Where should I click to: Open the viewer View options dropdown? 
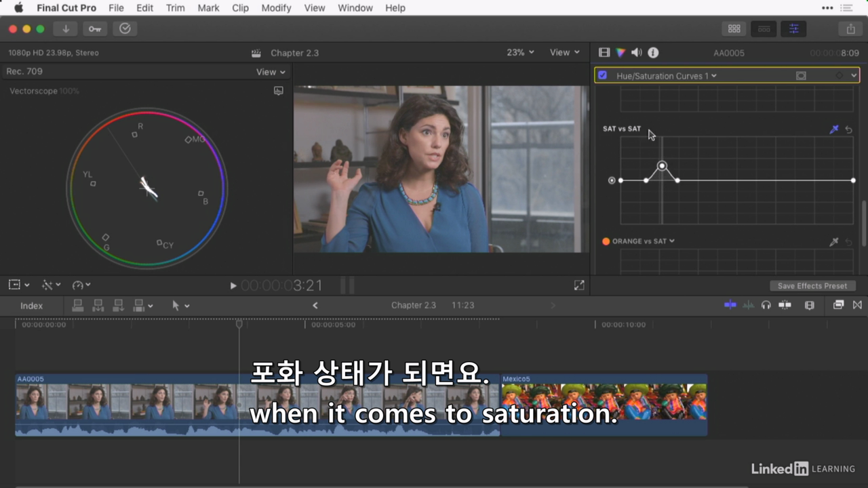[565, 52]
